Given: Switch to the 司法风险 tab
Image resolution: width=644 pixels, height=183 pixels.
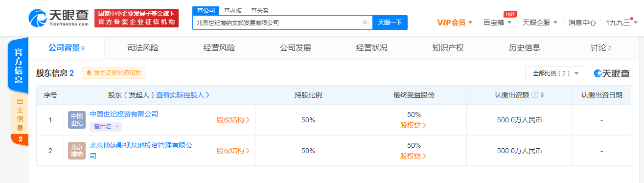Looking at the screenshot, I should coord(142,48).
